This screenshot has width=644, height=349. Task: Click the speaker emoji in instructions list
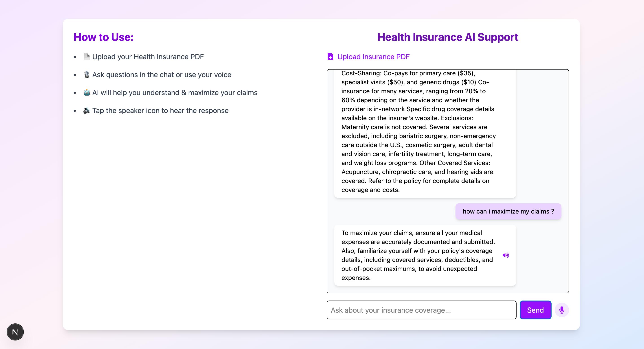[86, 111]
